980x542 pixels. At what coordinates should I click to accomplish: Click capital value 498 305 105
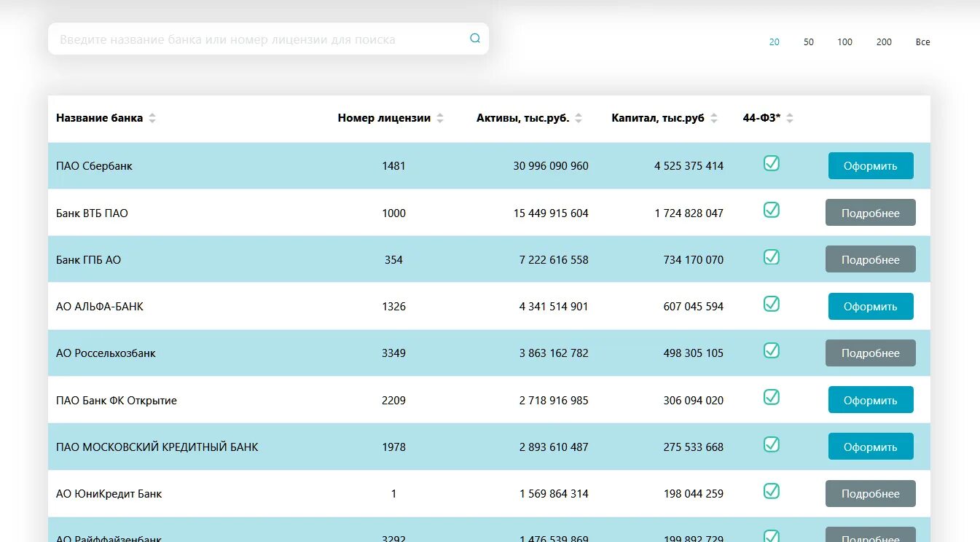tap(694, 353)
